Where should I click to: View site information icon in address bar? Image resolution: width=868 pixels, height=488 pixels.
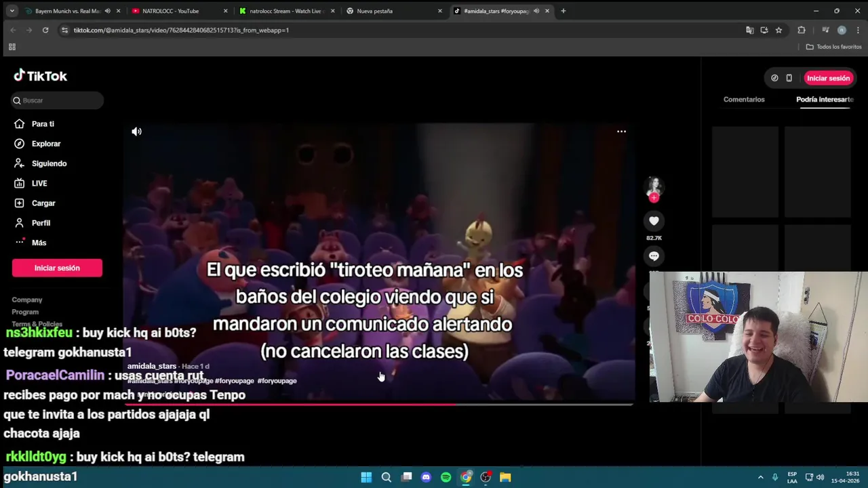64,30
